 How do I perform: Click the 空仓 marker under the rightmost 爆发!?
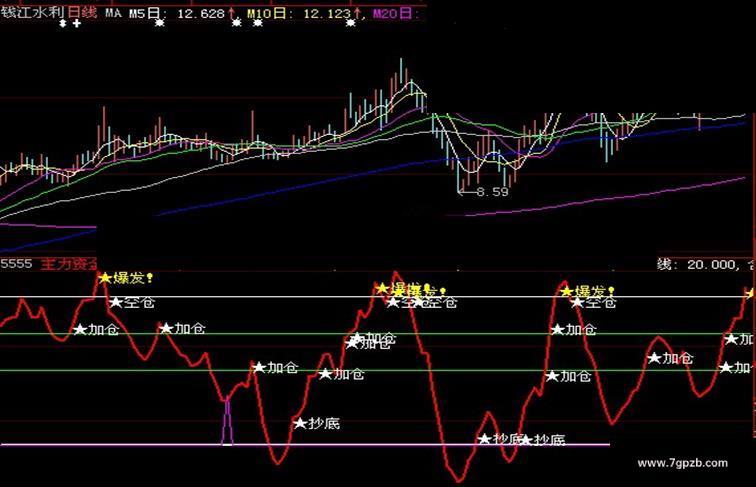(594, 302)
